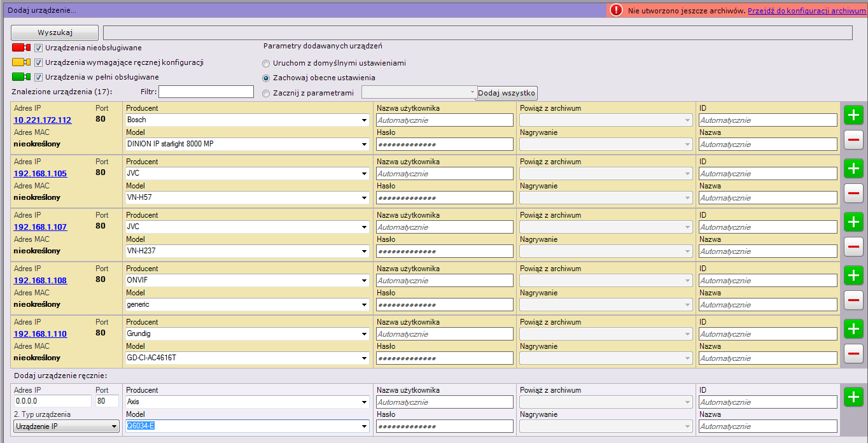
Task: Toggle Urządzenia w pełni obsługiwane checkbox
Action: pos(39,77)
